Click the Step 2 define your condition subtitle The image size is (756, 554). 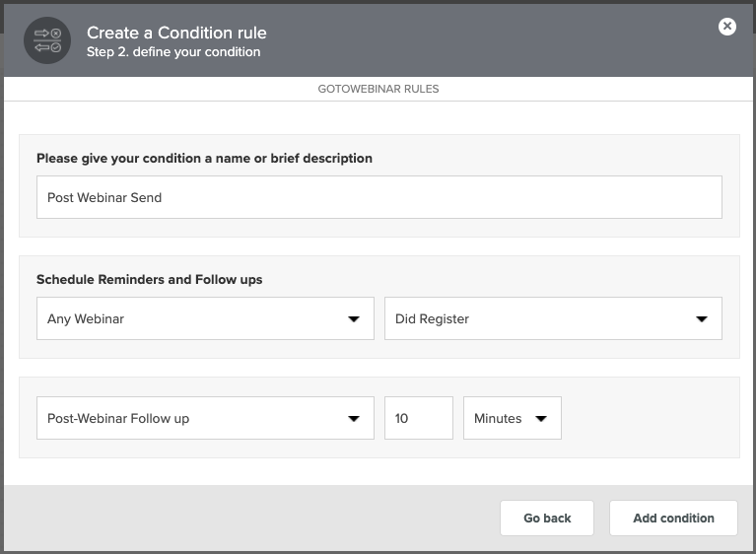[x=173, y=51]
